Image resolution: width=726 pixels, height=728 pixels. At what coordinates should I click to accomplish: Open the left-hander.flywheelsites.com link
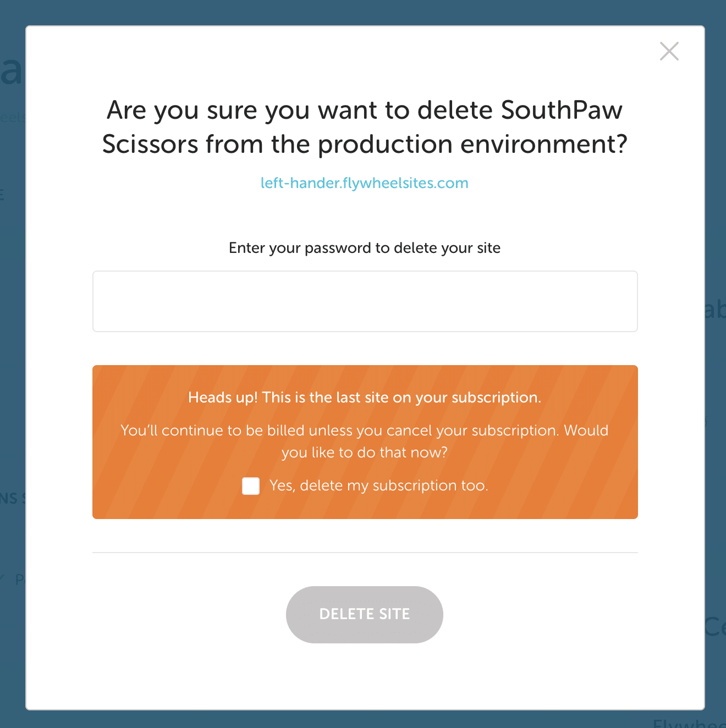[x=364, y=183]
